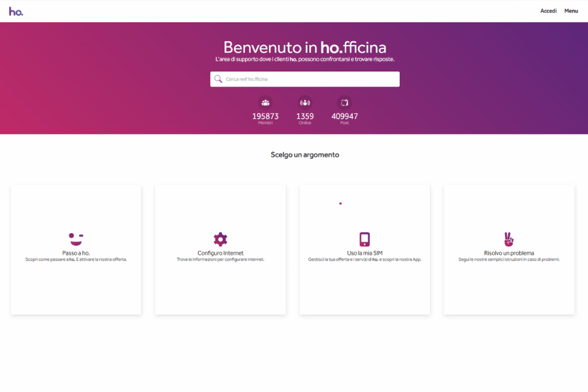Click the winking face Passo a ho. icon
The height and width of the screenshot is (392, 588).
(x=76, y=239)
